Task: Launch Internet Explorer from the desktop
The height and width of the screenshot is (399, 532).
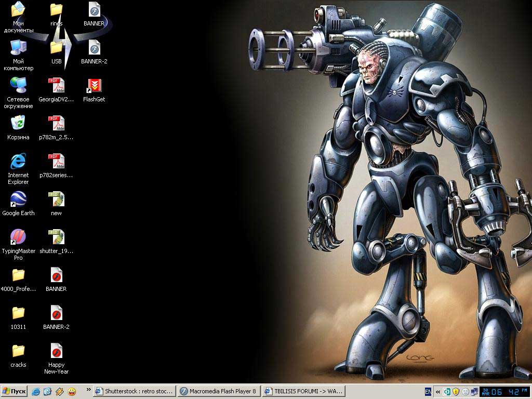Action: click(x=18, y=169)
